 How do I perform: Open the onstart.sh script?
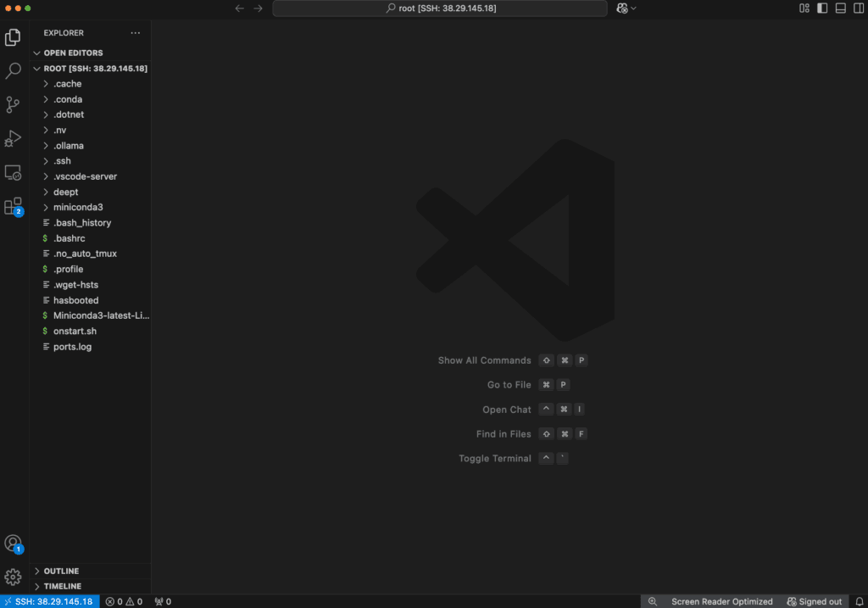(90, 331)
